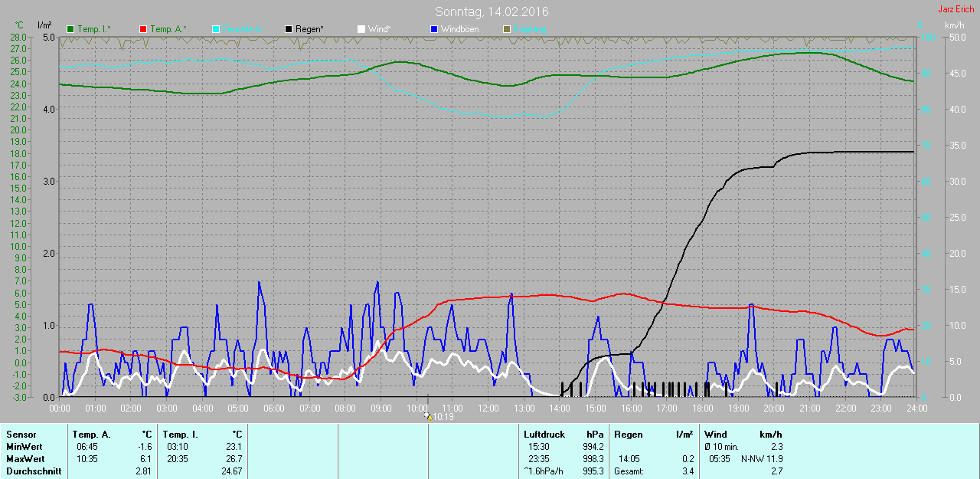The width and height of the screenshot is (980, 479).
Task: Click the Sensor header in the table
Action: (x=21, y=435)
